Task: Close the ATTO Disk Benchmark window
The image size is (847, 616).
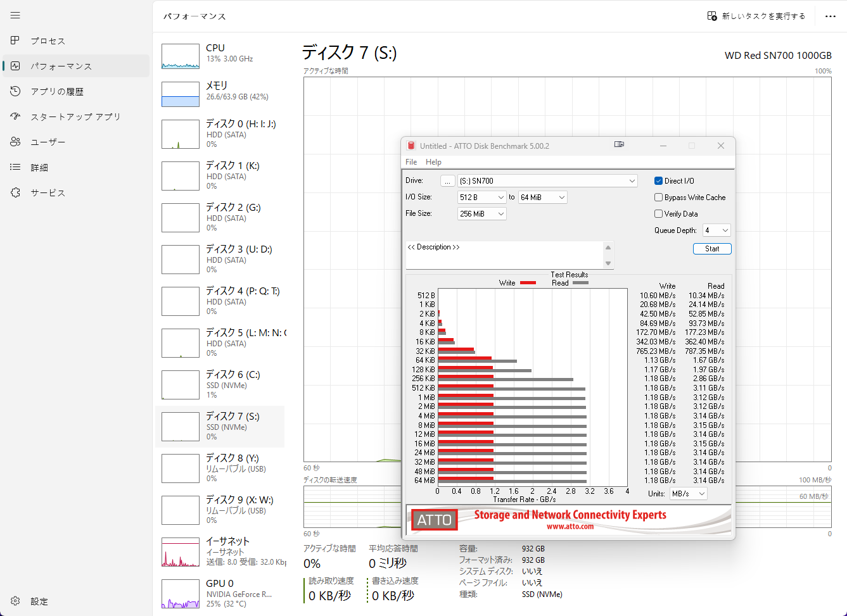Action: pyautogui.click(x=720, y=146)
